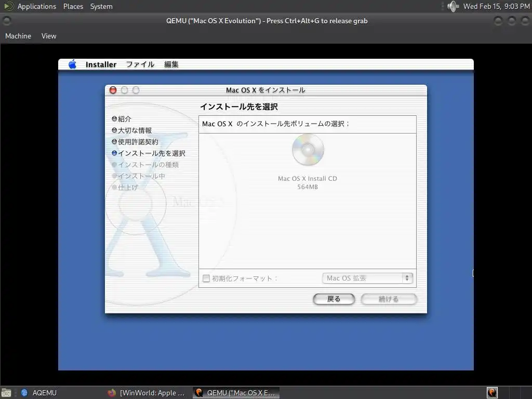Image resolution: width=532 pixels, height=399 pixels.
Task: Click the Firefox icon in WinWorld taskbar entry
Action: pos(111,393)
